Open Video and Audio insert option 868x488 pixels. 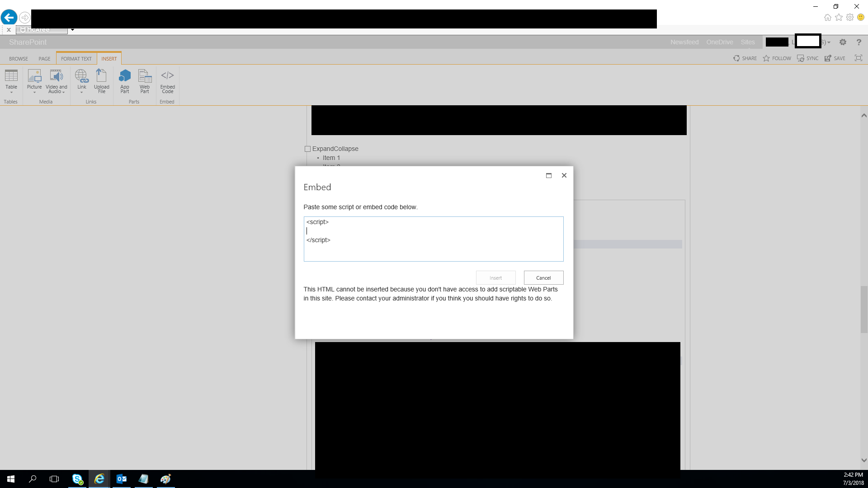(56, 81)
